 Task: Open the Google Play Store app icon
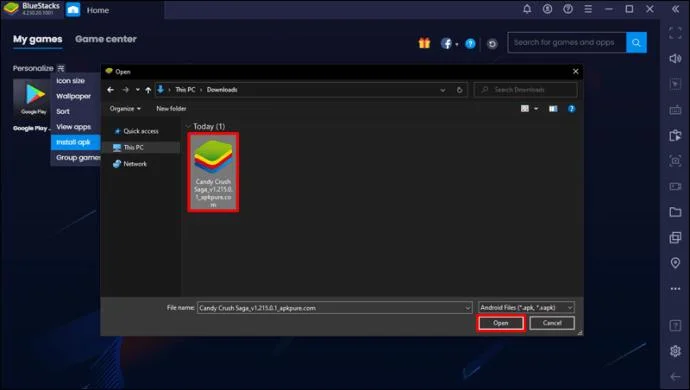click(33, 98)
